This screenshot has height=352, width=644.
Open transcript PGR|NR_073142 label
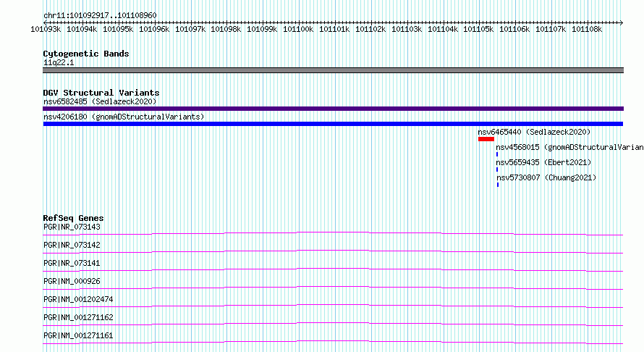[72, 245]
